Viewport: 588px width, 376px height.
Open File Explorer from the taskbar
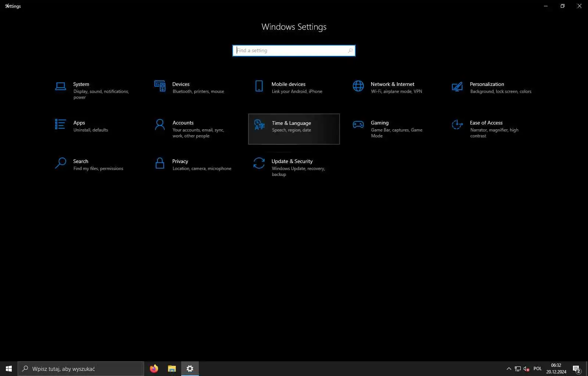pos(172,369)
